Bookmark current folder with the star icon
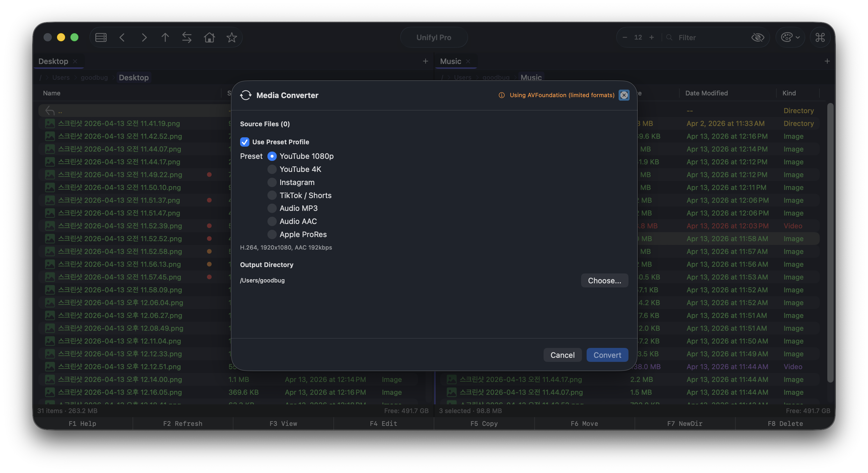Viewport: 868px width, 473px height. (231, 38)
